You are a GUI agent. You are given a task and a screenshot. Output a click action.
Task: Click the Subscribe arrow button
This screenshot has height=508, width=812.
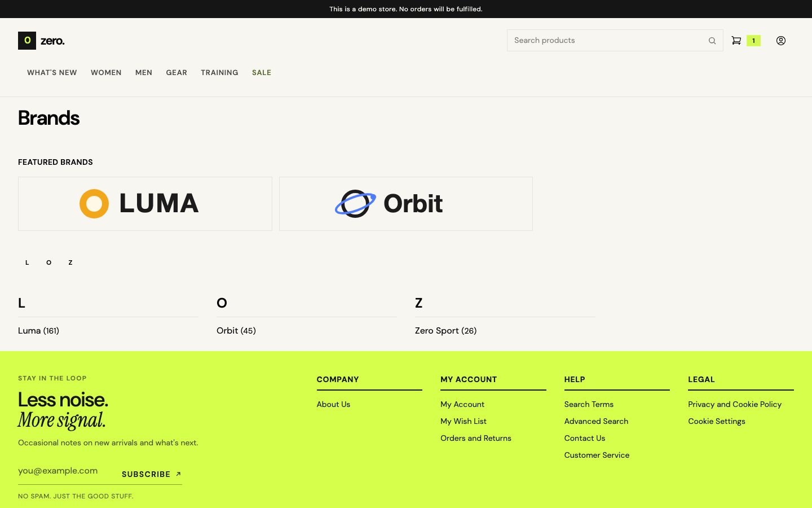click(x=152, y=474)
